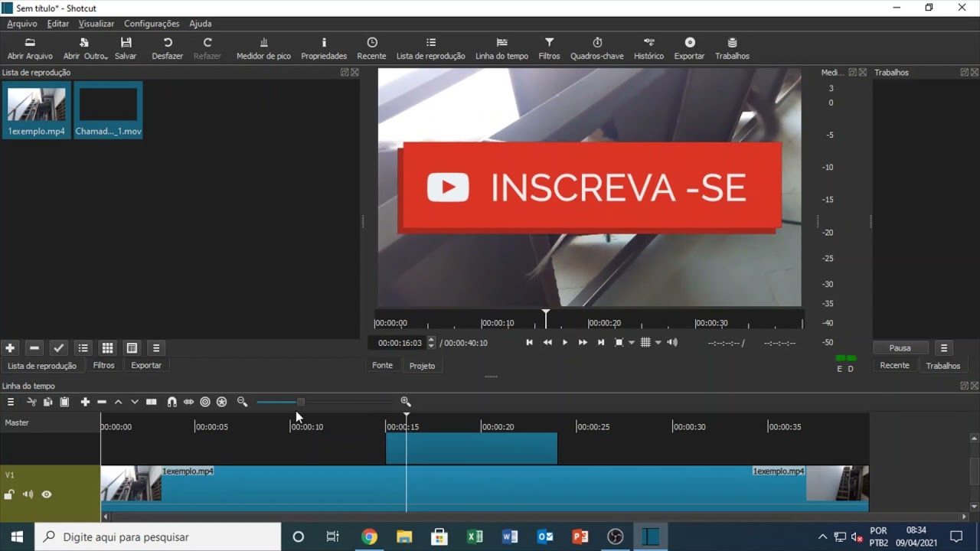Open Lista de reprodução toolbar icon

[x=430, y=48]
